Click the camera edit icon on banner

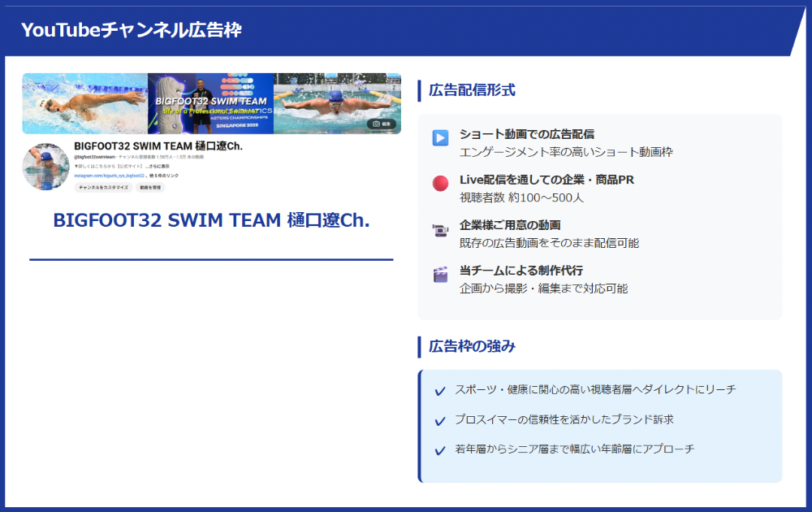pyautogui.click(x=382, y=124)
